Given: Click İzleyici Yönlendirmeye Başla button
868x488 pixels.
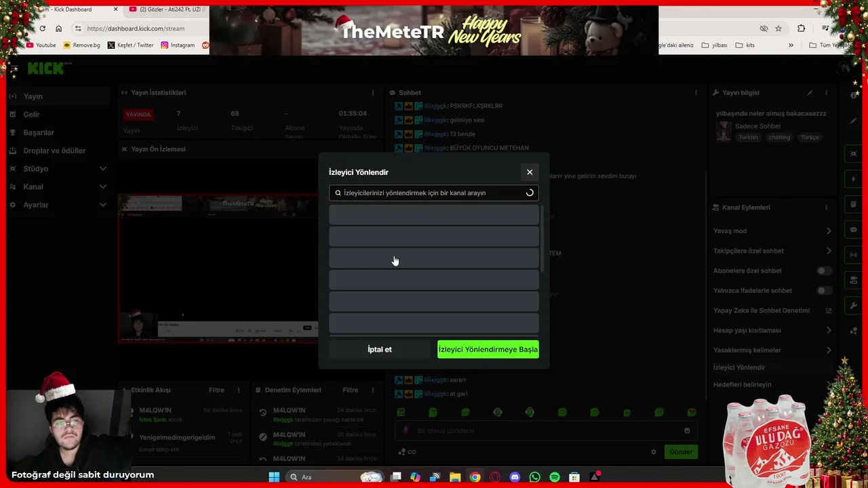Looking at the screenshot, I should pyautogui.click(x=488, y=350).
